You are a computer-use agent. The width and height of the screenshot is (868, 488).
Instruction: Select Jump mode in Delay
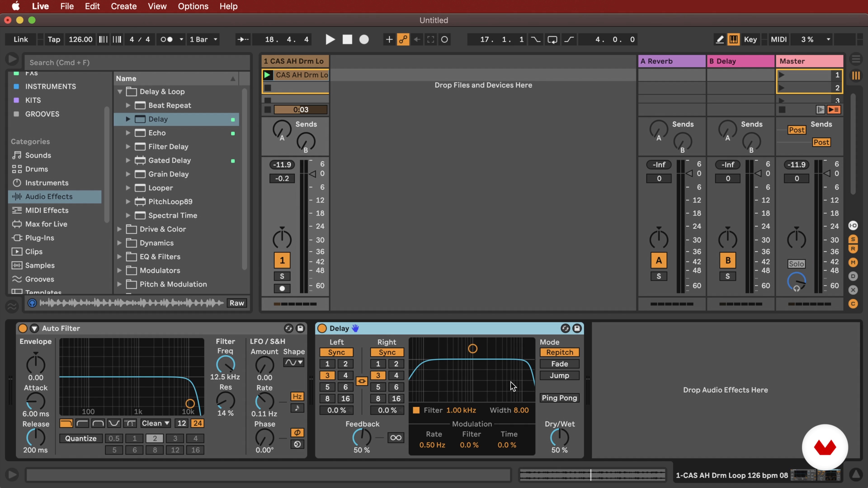[559, 375]
